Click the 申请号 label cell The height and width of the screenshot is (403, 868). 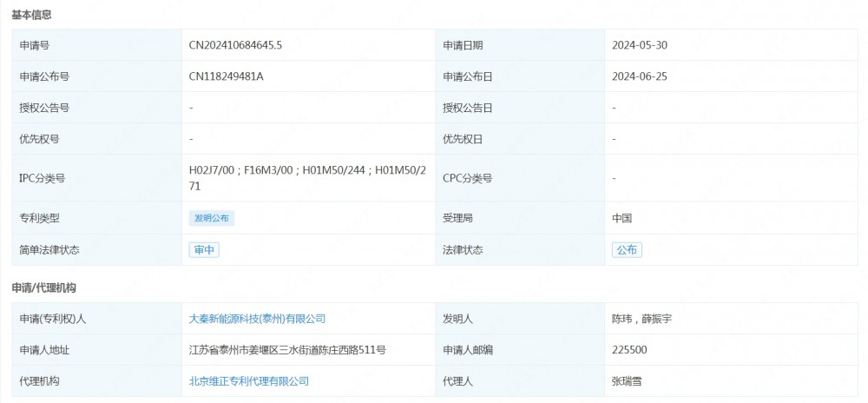pos(35,45)
